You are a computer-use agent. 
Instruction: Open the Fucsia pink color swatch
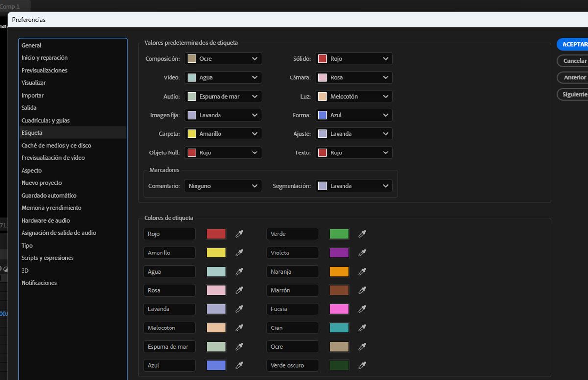click(x=339, y=309)
